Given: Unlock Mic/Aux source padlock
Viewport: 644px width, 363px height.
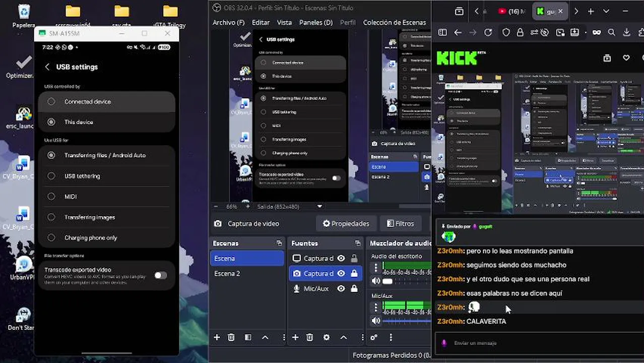Looking at the screenshot, I should [x=354, y=288].
